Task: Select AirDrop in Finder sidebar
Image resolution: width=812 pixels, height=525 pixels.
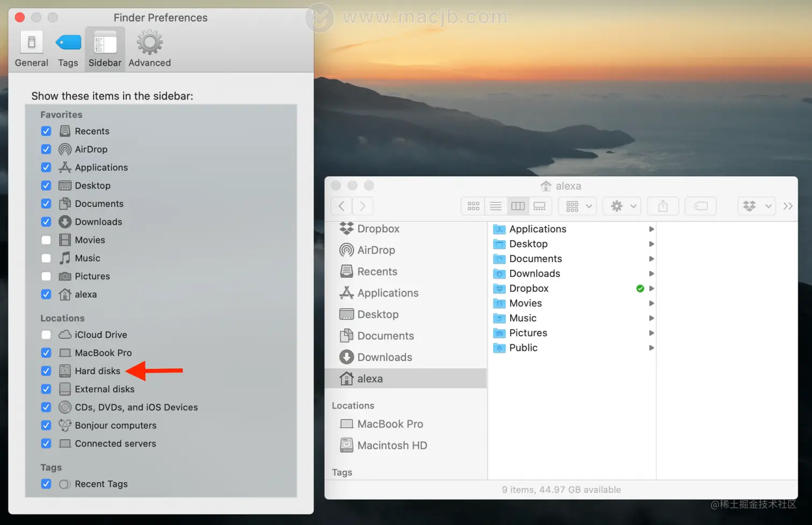Action: (407, 250)
